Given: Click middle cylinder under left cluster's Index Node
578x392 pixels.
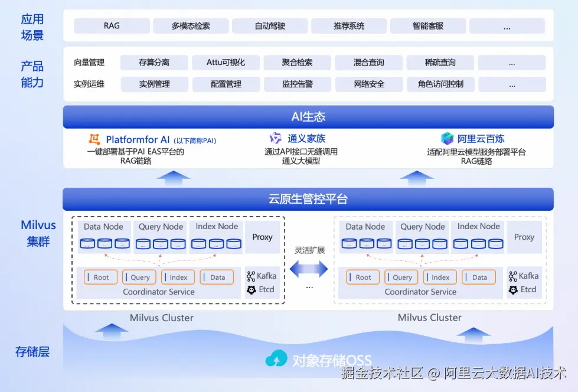Looking at the screenshot, I should click(x=217, y=244).
